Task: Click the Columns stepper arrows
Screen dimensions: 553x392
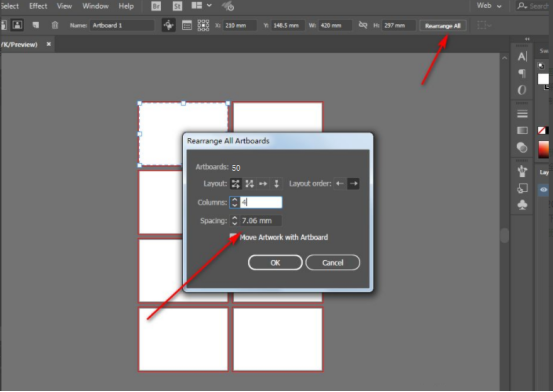Action: point(235,202)
